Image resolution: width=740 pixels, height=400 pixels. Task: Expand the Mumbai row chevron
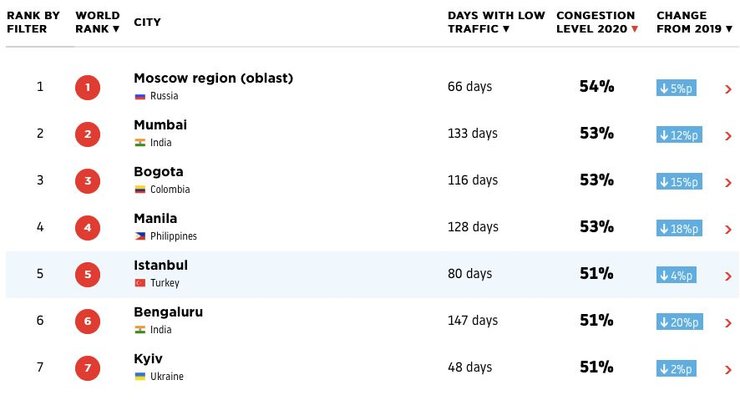tap(728, 135)
